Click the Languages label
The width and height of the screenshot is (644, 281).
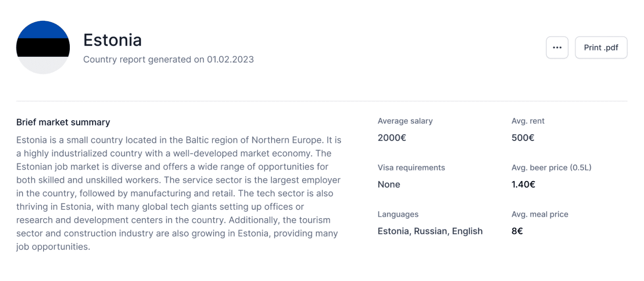(x=398, y=214)
